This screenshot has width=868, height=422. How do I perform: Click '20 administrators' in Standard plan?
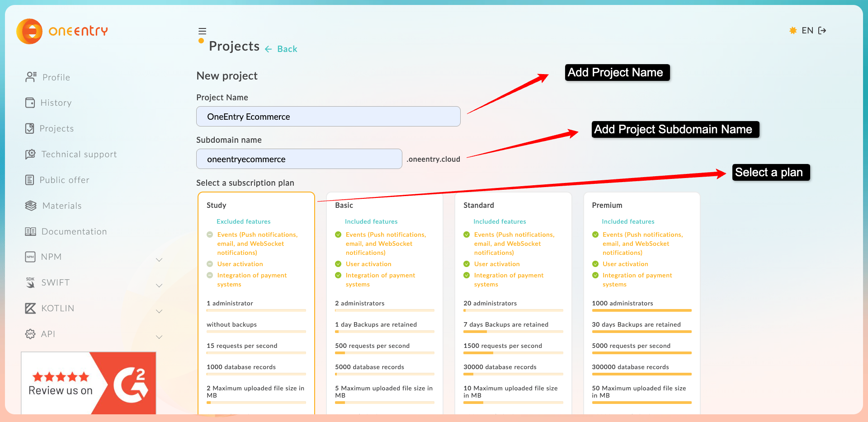coord(490,303)
